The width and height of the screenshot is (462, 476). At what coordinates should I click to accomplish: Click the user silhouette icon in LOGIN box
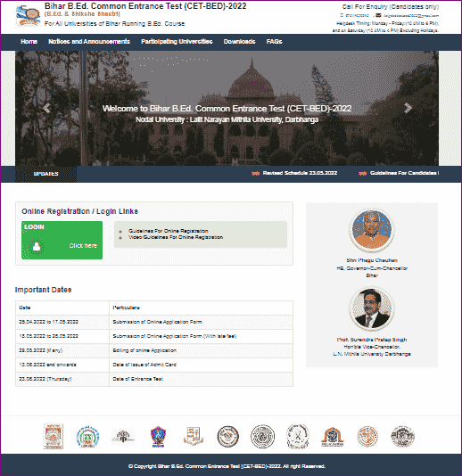pos(37,246)
